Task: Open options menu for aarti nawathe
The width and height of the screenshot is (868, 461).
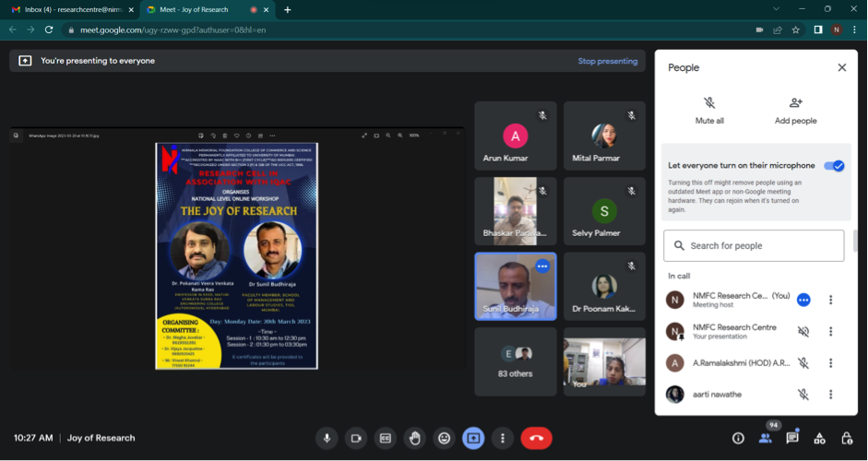Action: (830, 395)
